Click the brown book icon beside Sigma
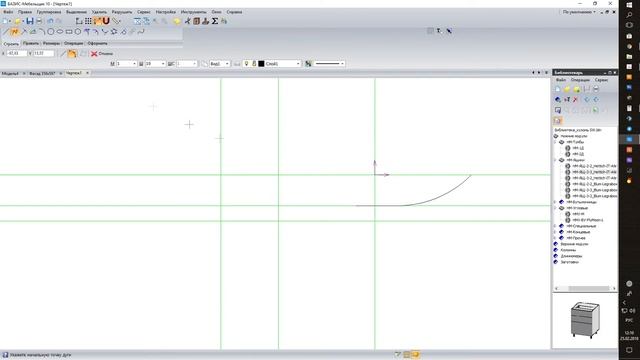 tap(197, 21)
